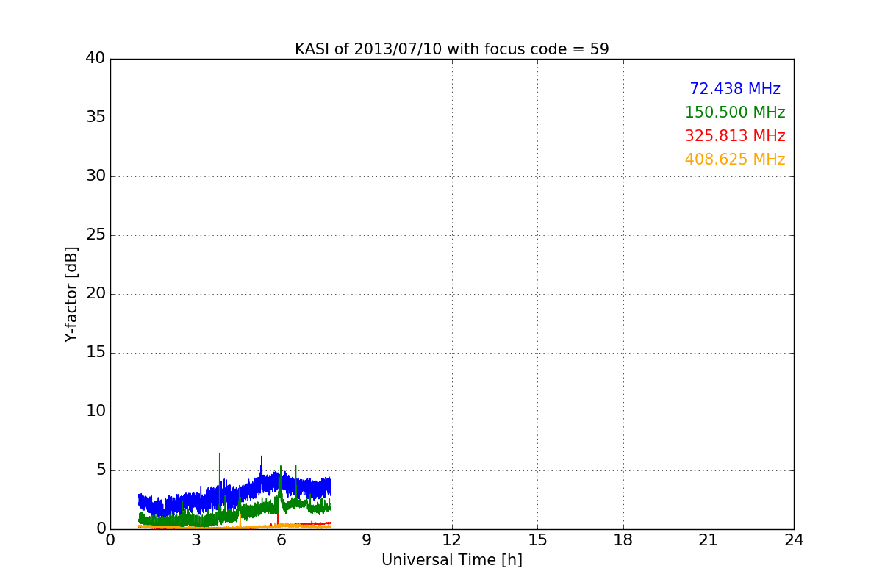
Task: Click y-axis tick label '35'
Action: 96,118
